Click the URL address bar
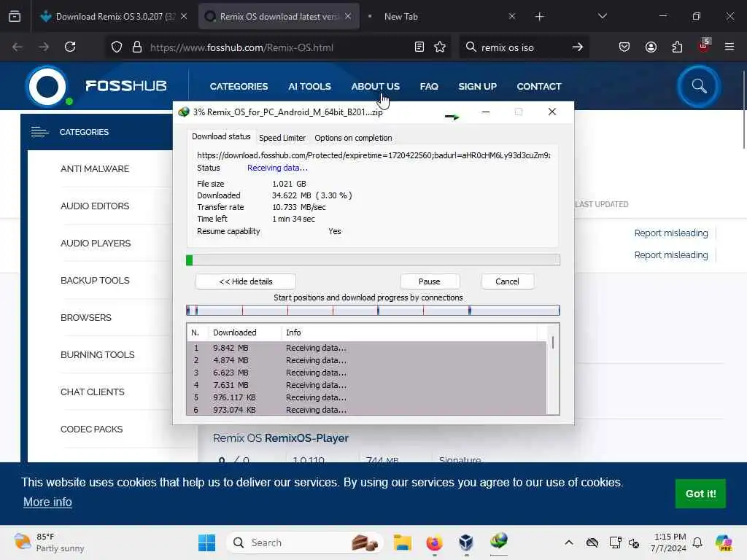 coord(276,47)
